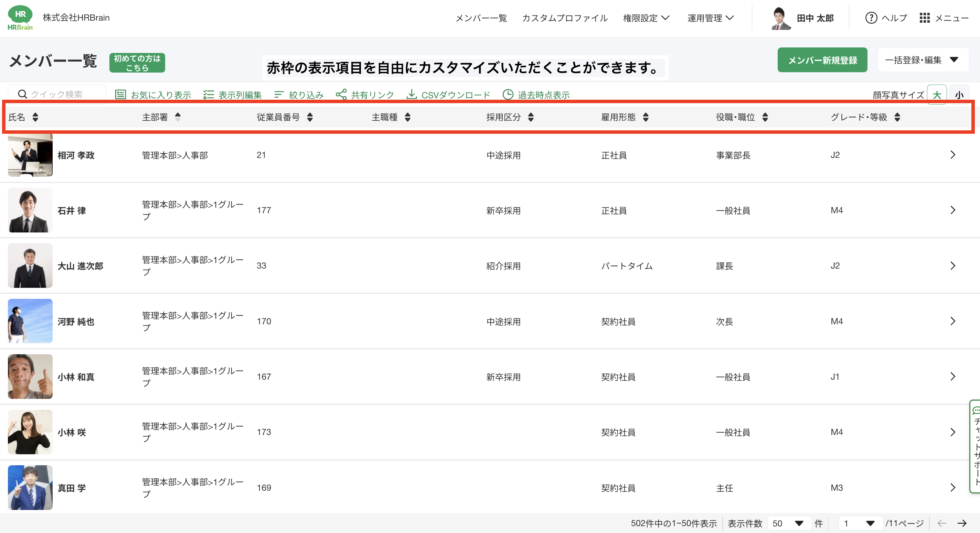Click the 共有リンク share icon
Screen dimensions: 980x533
[341, 94]
